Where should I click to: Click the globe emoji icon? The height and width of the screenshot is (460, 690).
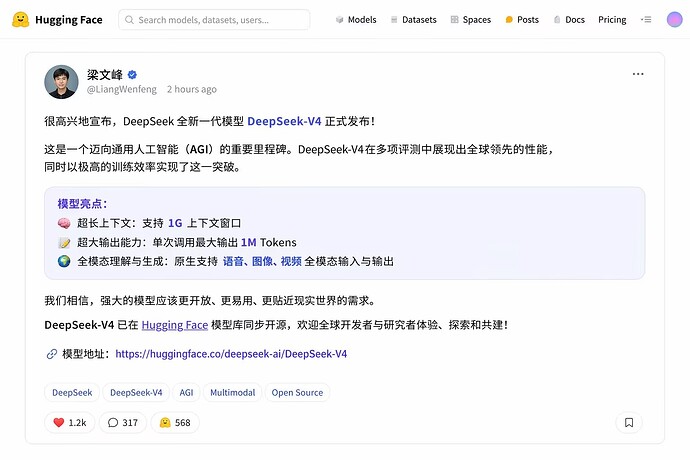(64, 261)
